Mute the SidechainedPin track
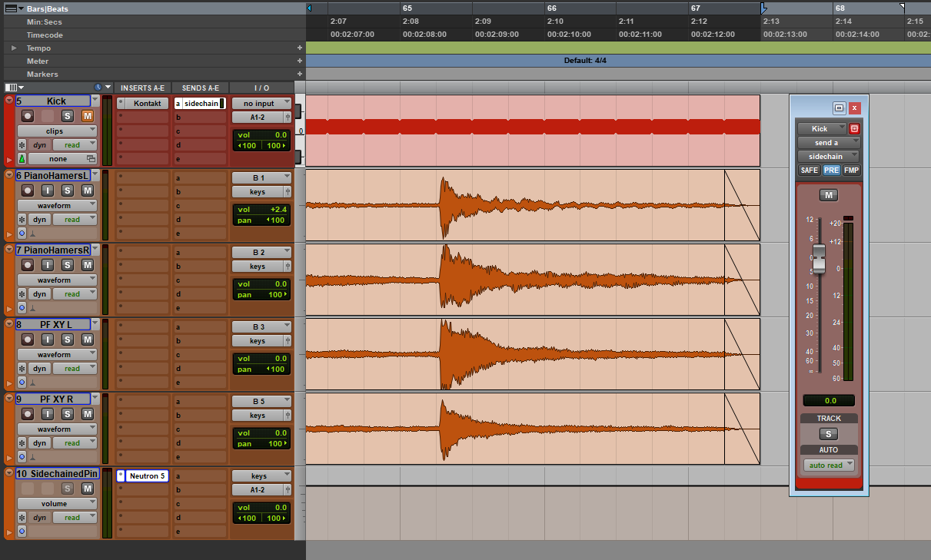 [x=88, y=489]
